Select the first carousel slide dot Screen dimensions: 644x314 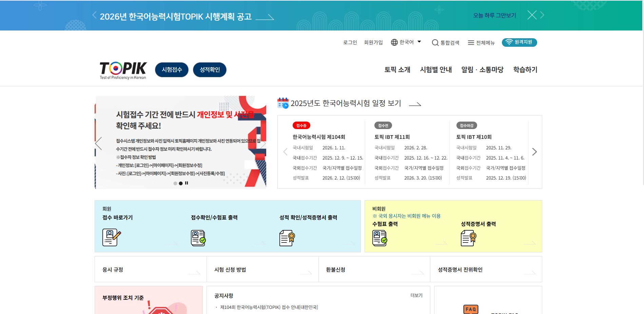[x=175, y=183]
